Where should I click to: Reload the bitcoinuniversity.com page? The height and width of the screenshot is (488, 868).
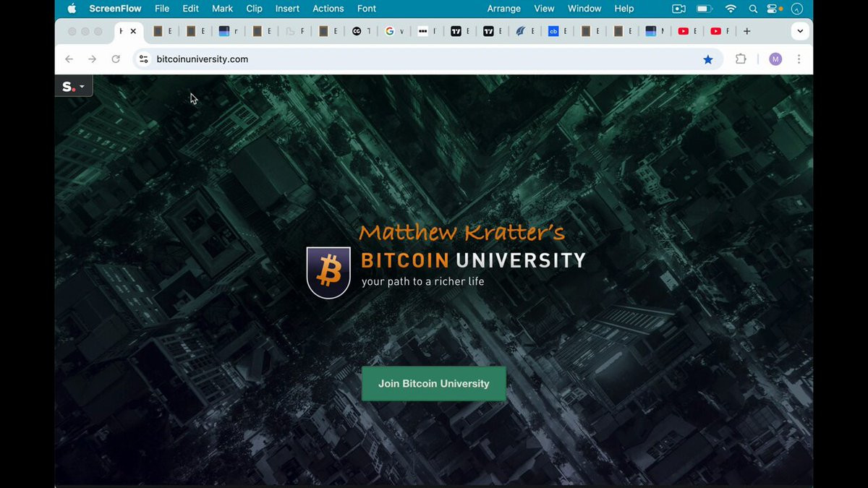click(116, 59)
